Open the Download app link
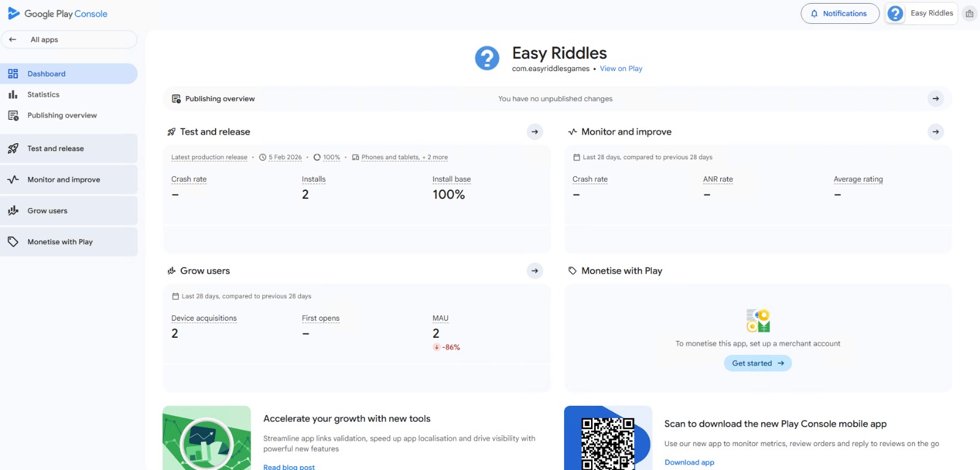Screen dimensions: 980x470 click(689, 462)
